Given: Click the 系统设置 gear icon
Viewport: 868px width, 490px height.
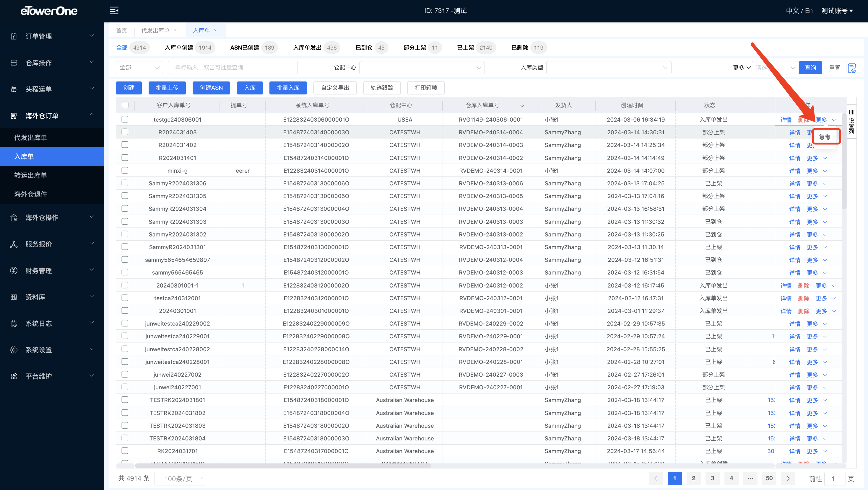Looking at the screenshot, I should click(14, 350).
